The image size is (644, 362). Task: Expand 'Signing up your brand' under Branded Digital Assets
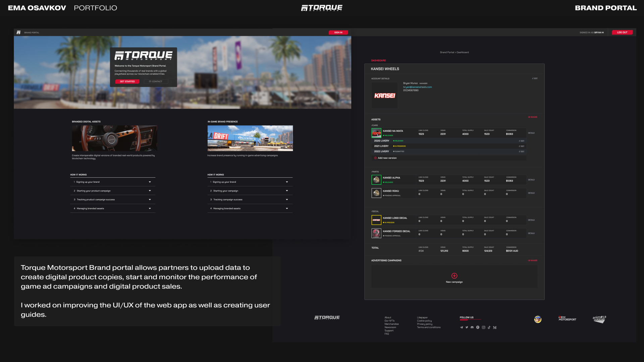[x=113, y=182]
